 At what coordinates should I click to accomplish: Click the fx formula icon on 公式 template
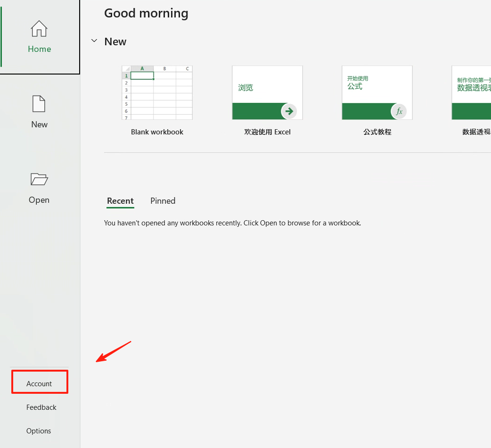click(399, 111)
